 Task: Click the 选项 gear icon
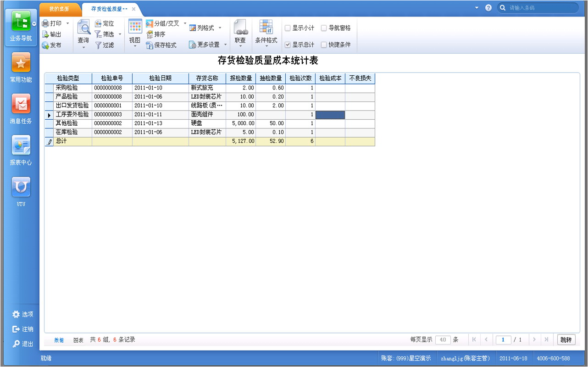pyautogui.click(x=16, y=314)
